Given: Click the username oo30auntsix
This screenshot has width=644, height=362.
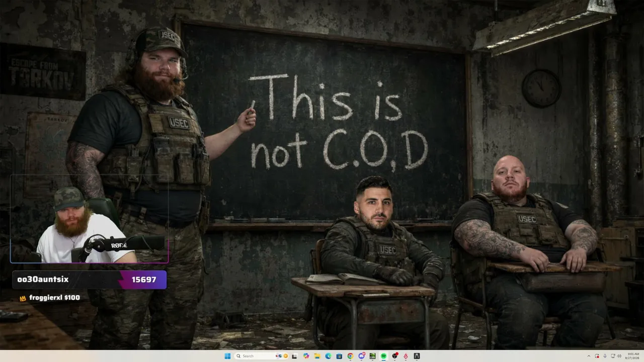Looking at the screenshot, I should [43, 280].
